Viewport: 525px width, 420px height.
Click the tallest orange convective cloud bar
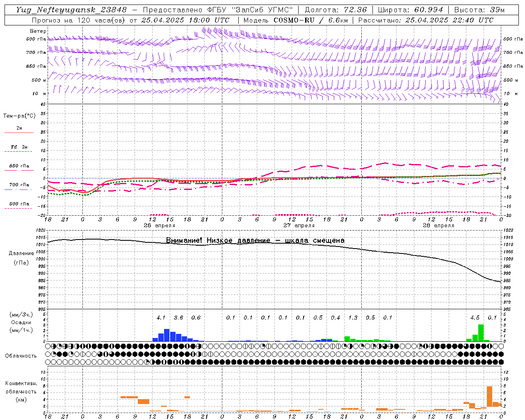point(489,396)
